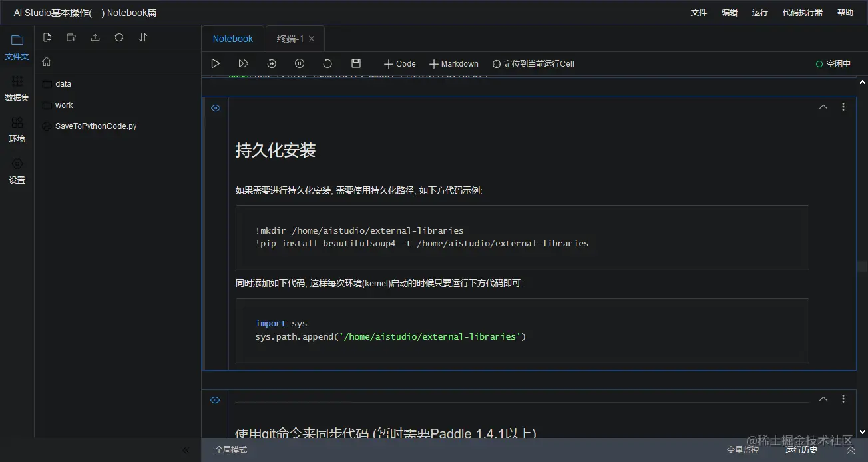Close the 终端-1 tab
Image resolution: width=868 pixels, height=462 pixels.
click(312, 39)
